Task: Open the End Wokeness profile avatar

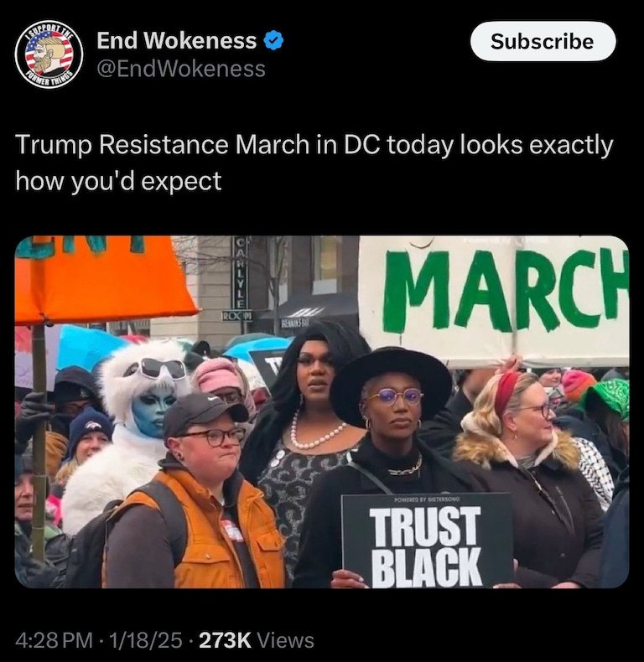Action: tap(49, 54)
